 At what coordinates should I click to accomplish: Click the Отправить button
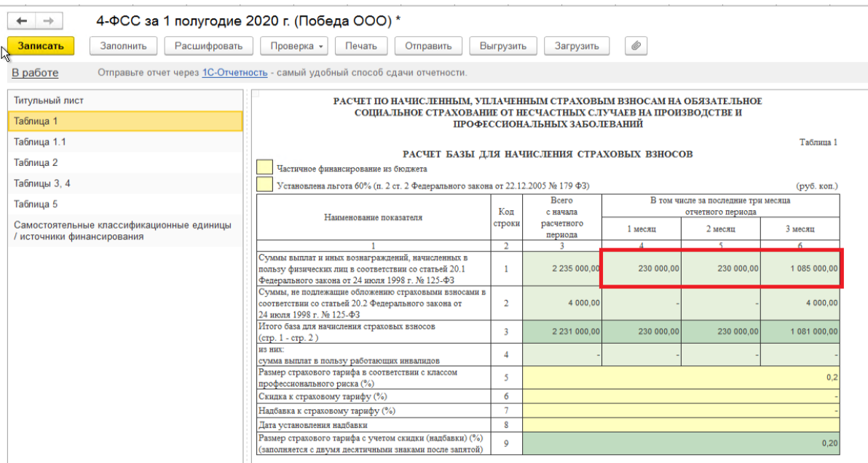tap(428, 46)
